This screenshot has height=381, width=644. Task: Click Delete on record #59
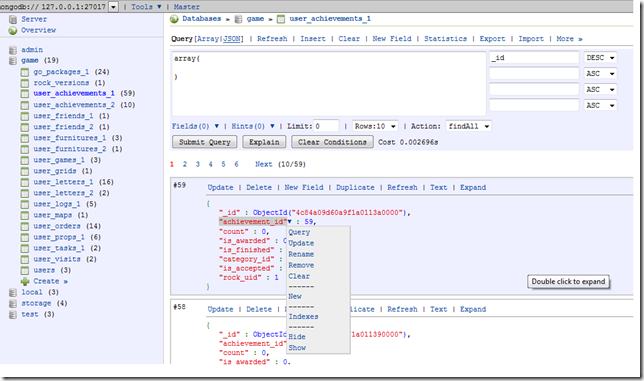pos(259,188)
